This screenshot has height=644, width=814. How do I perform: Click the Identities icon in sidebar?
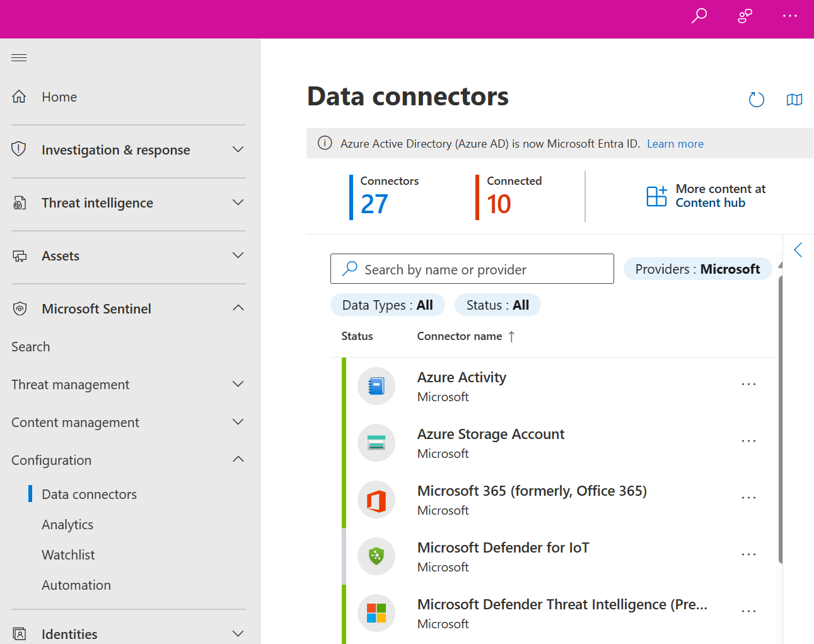pos(19,634)
